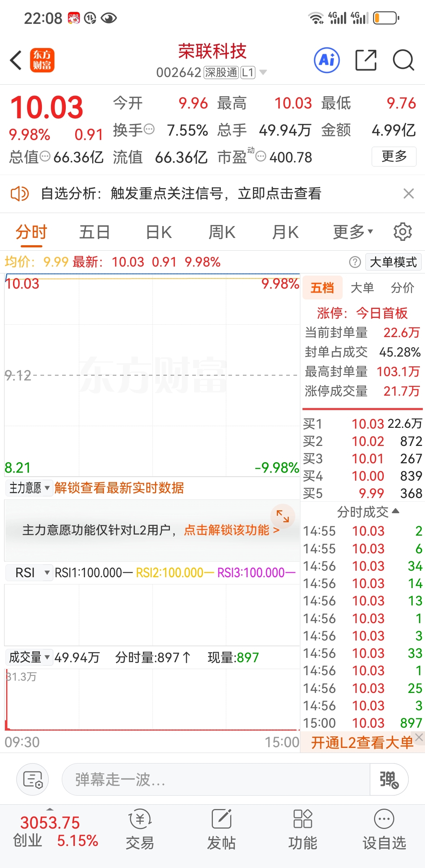Tap the 荣联科技 stock title
Screen dimensions: 425x868
[x=212, y=51]
